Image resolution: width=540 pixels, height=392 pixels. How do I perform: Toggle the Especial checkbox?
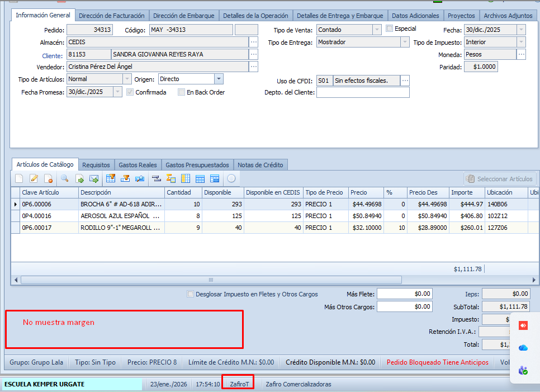pos(390,29)
